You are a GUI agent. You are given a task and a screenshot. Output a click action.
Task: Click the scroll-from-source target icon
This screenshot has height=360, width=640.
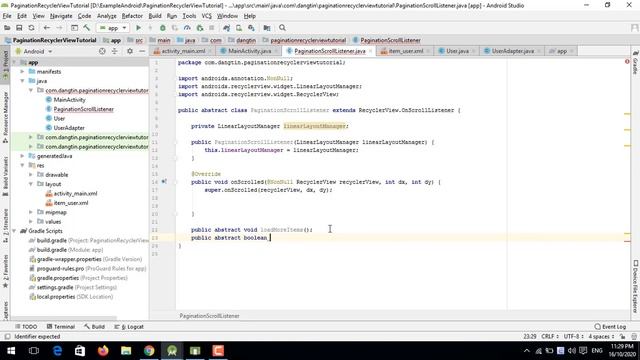click(102, 51)
